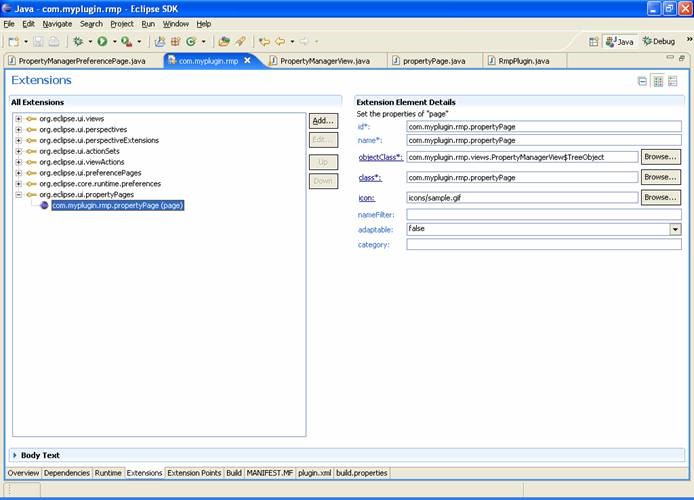Click Browse next to class field

[x=660, y=177]
